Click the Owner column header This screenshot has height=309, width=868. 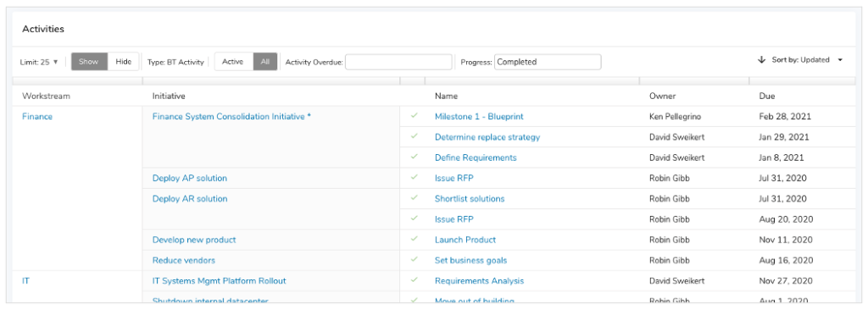(662, 96)
